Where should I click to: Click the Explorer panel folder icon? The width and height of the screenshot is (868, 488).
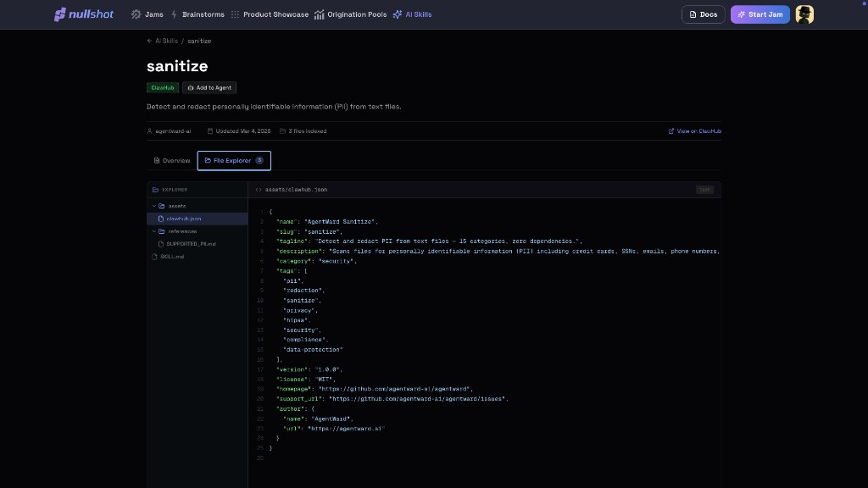[156, 190]
